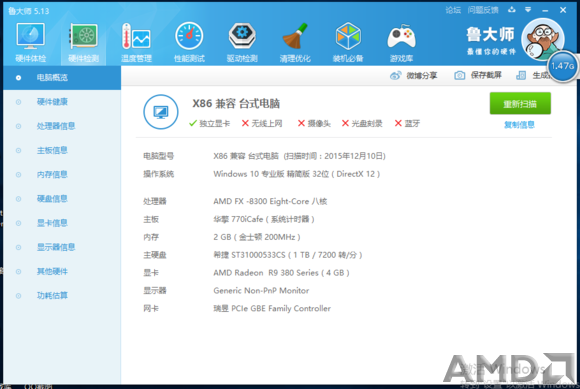Close the 鲁大师 window

pyautogui.click(x=563, y=10)
